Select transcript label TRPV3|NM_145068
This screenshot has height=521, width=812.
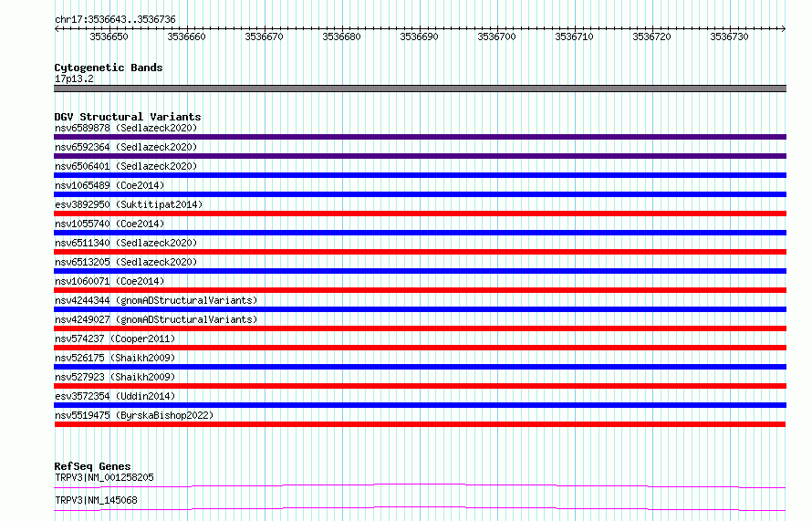pos(96,500)
